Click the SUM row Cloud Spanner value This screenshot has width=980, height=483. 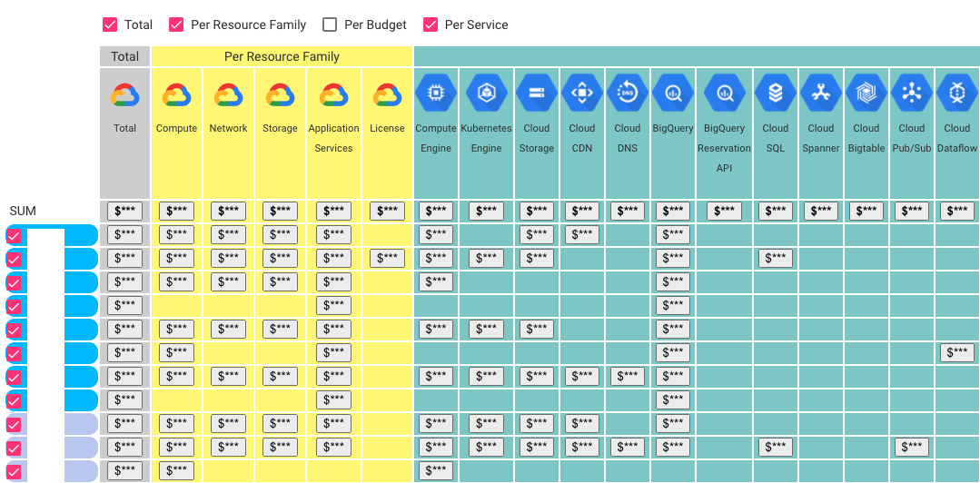821,212
